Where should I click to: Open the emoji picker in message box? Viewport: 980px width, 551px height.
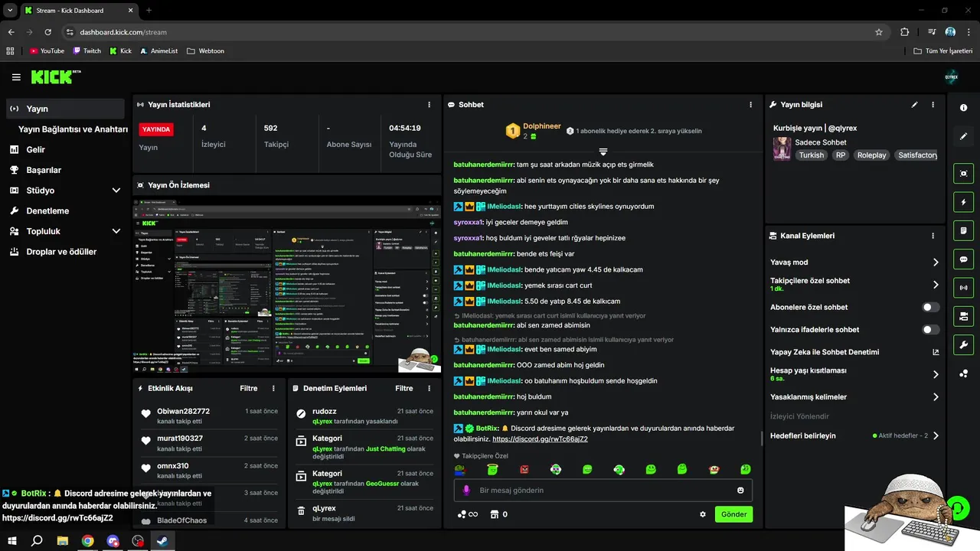click(740, 491)
